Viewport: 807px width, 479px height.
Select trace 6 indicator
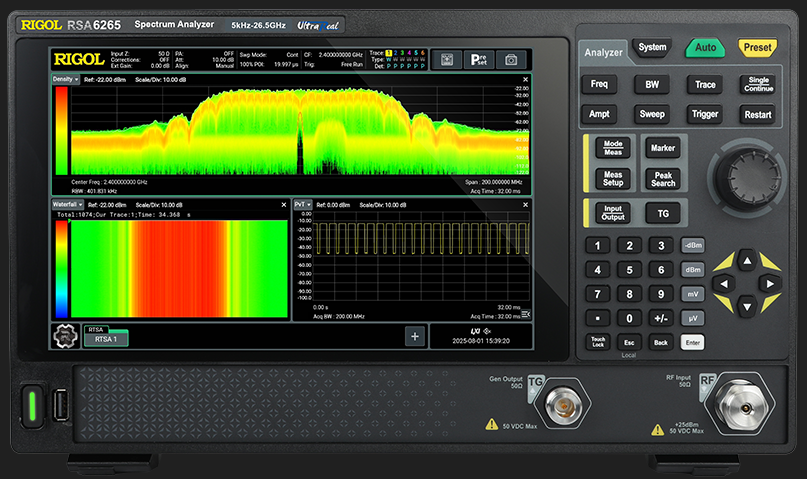(423, 53)
